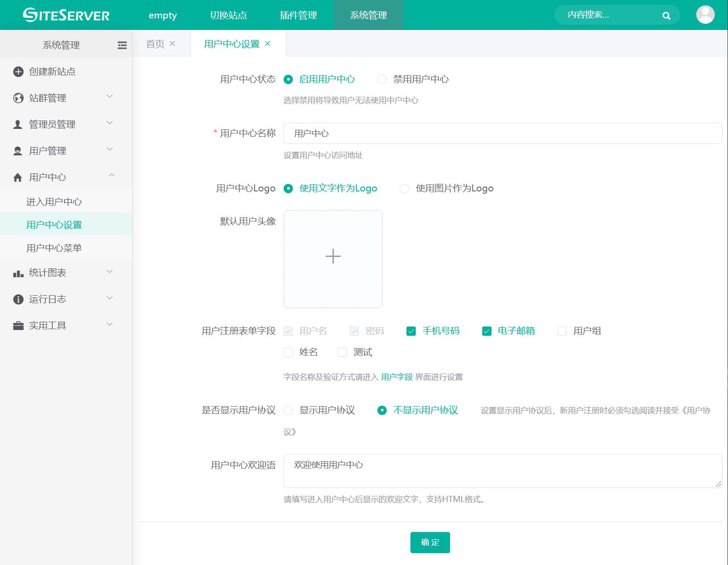Select 禁用用户中心 radio option

coord(382,79)
